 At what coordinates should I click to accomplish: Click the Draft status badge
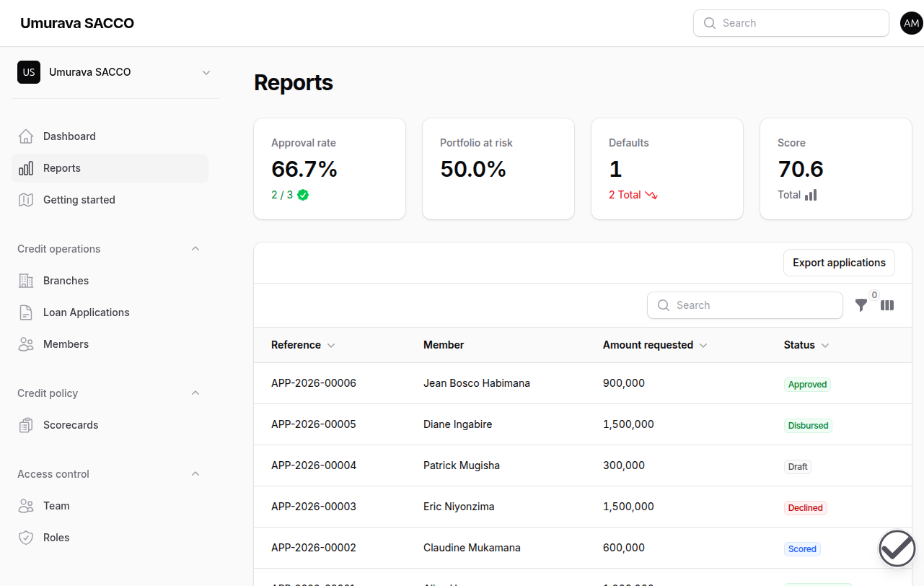tap(798, 467)
